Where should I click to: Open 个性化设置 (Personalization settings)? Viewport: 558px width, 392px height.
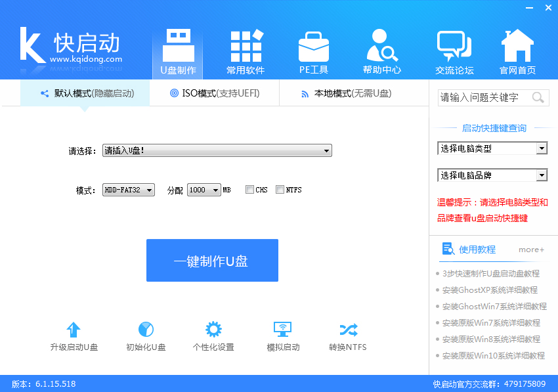tap(213, 335)
